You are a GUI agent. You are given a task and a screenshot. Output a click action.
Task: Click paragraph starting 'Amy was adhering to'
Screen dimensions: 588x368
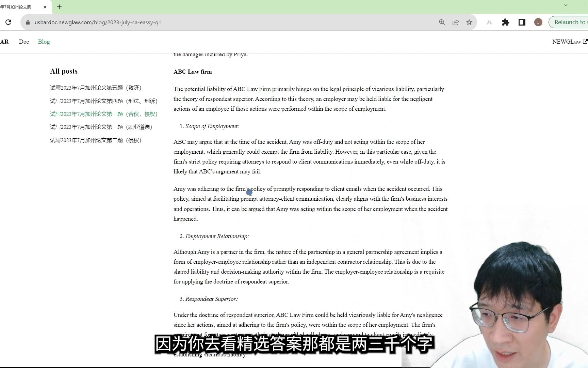click(311, 204)
